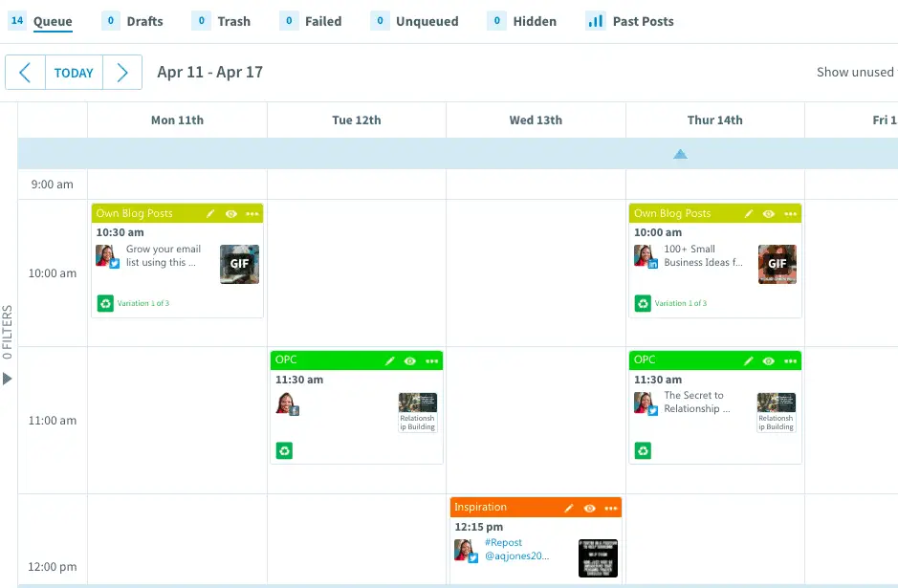The height and width of the screenshot is (588, 898).
Task: Open the Hidden posts tab
Action: 535,21
